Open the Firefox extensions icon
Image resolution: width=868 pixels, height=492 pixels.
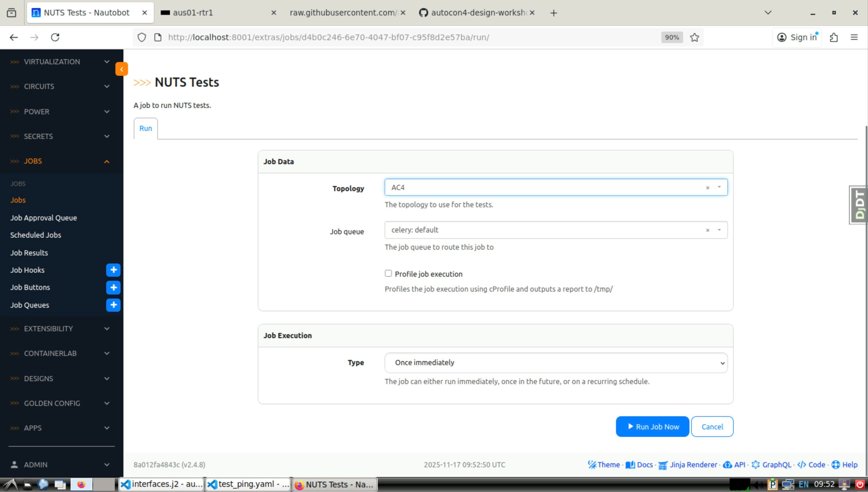pos(834,37)
